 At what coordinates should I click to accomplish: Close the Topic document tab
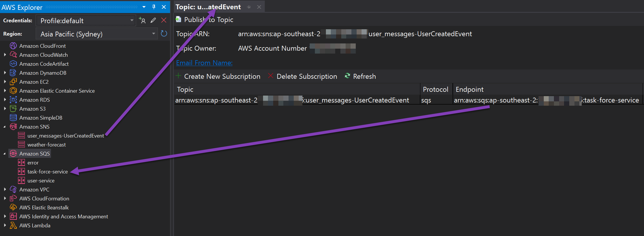(259, 7)
